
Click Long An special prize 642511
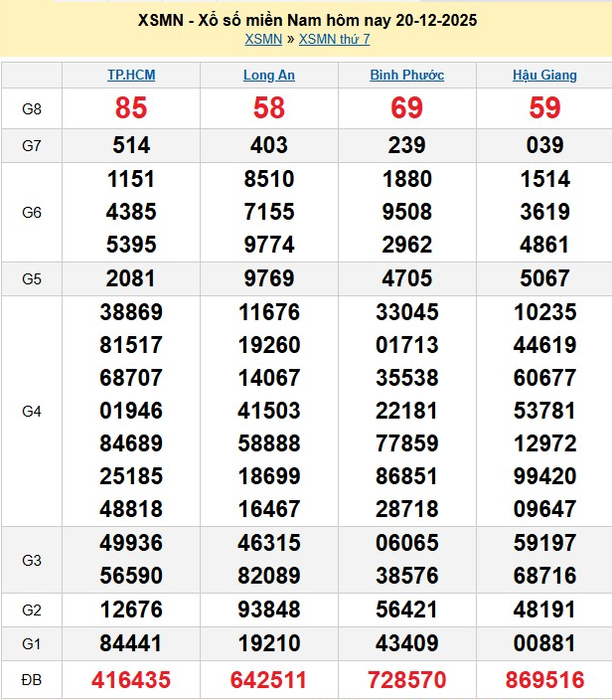tap(269, 680)
